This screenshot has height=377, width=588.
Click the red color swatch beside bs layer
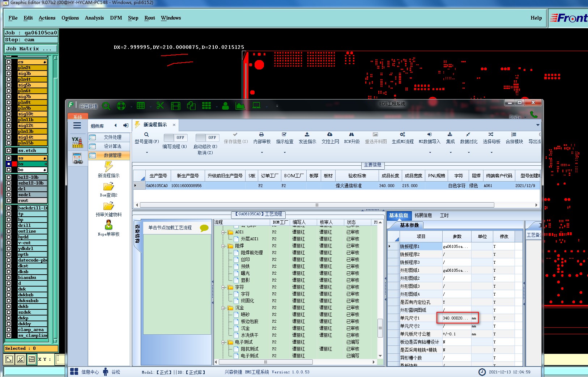point(14,164)
